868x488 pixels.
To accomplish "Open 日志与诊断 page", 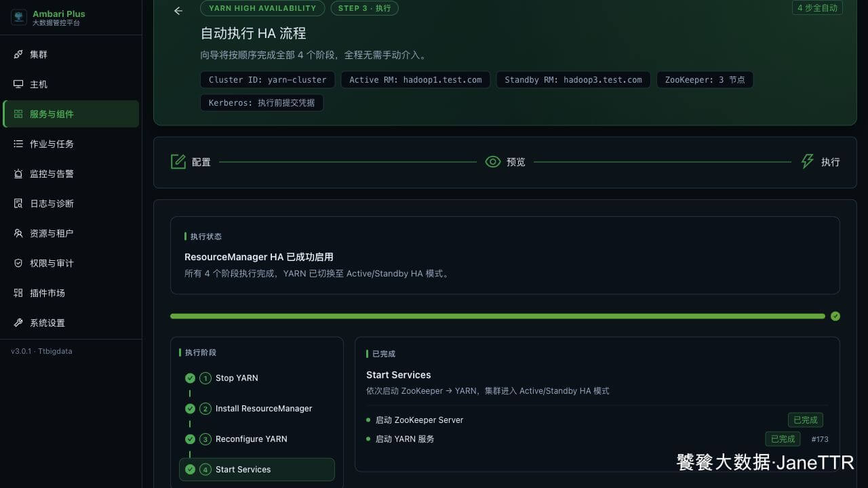I will coord(71,203).
